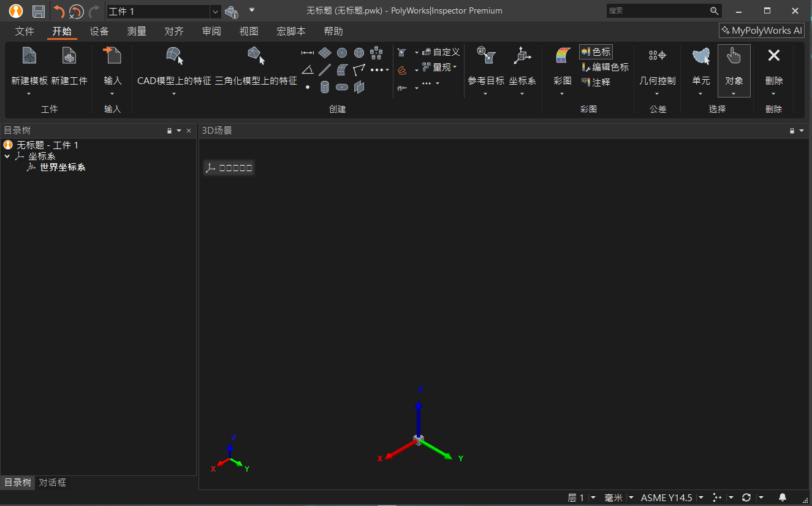Create a sphere feature

tap(359, 53)
